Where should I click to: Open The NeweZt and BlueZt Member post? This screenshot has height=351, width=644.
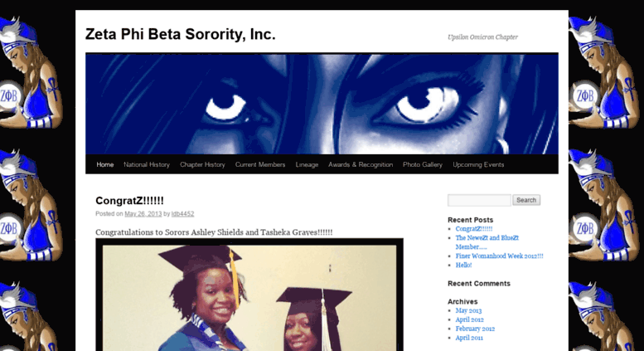pyautogui.click(x=487, y=242)
